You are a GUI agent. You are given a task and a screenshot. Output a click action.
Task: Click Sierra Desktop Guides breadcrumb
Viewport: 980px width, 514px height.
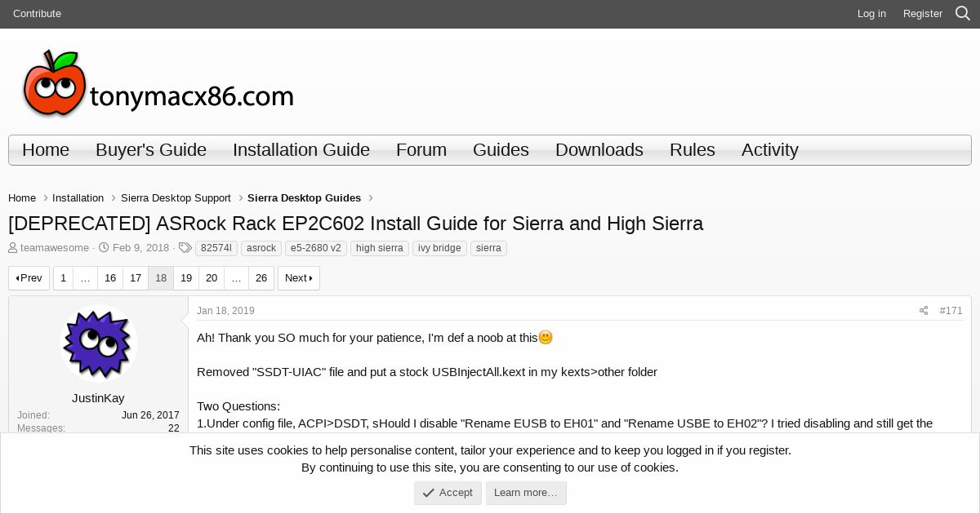pos(304,198)
